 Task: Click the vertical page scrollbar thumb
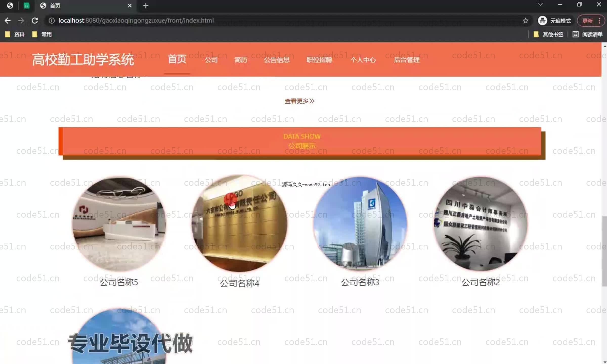[604, 251]
